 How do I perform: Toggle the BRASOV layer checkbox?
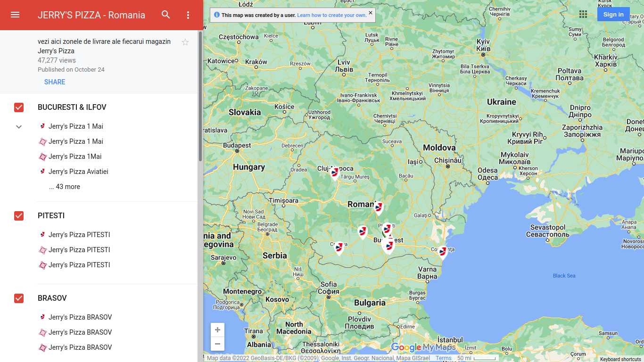19,298
